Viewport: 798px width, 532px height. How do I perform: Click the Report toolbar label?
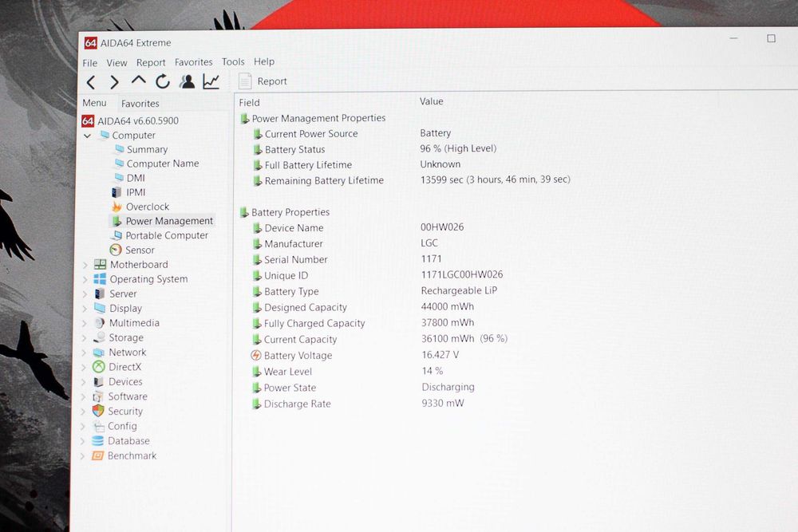272,81
